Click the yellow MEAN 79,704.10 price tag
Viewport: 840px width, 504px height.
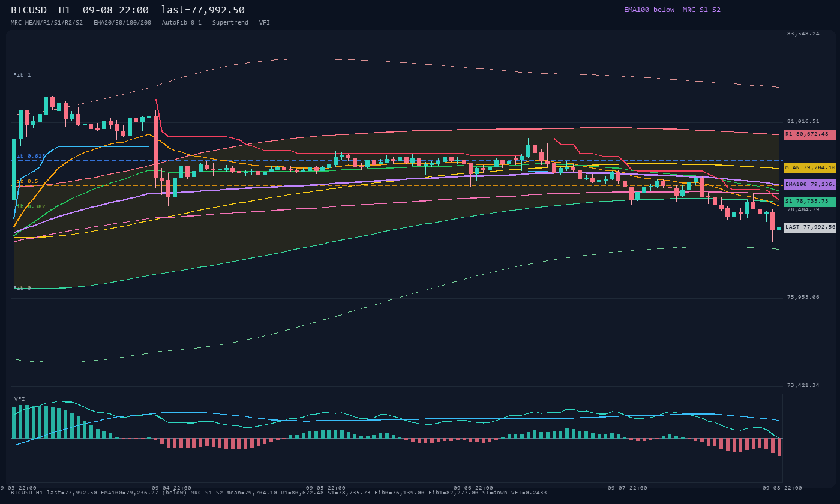pos(809,168)
